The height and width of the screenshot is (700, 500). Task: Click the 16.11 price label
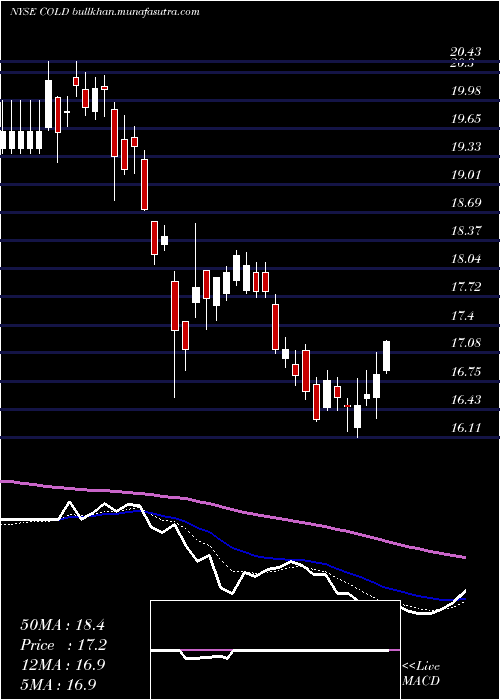coord(466,428)
